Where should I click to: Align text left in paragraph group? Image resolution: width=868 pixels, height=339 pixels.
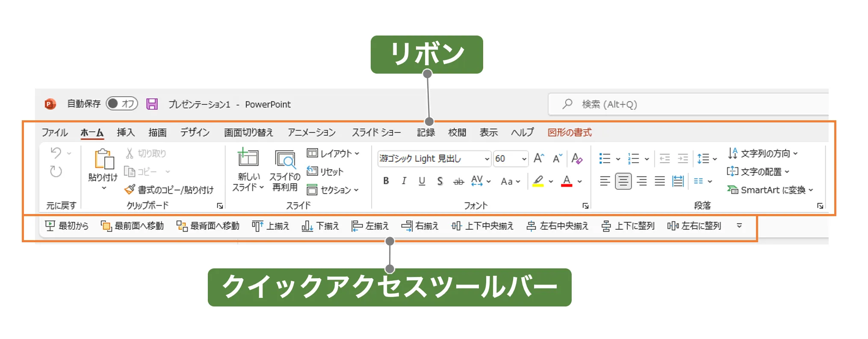coord(605,181)
